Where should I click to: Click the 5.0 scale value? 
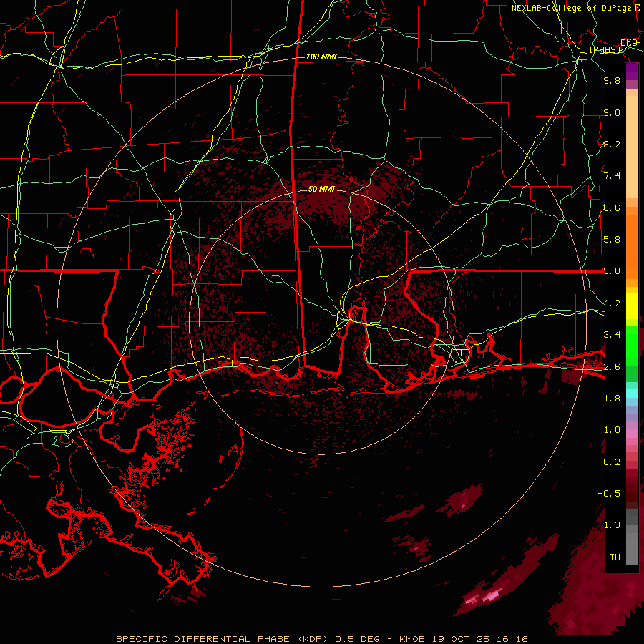point(612,271)
